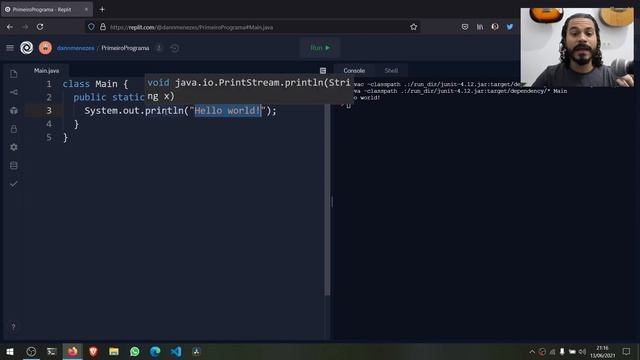Viewport: 640px width, 360px height.
Task: Open the library toolbar icon
Action: 480,27
